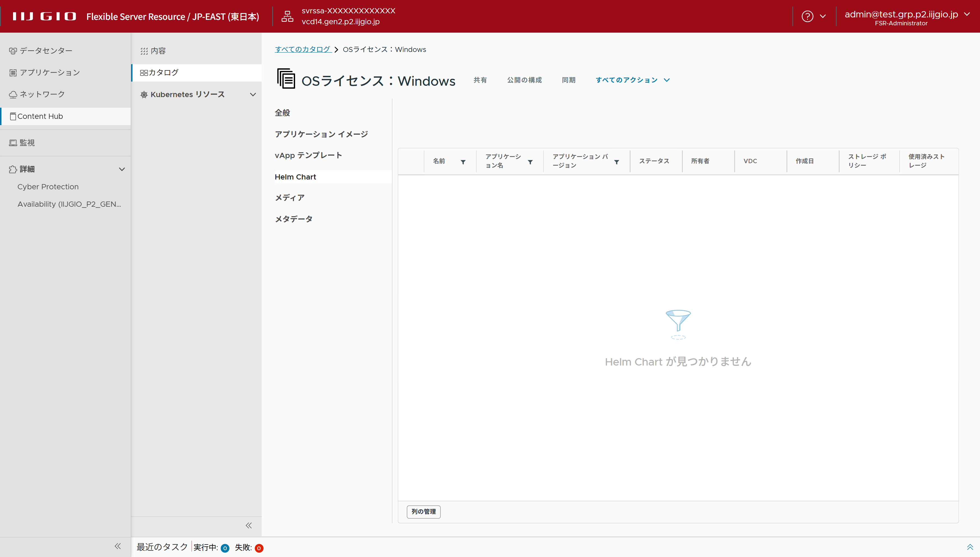The image size is (980, 557).
Task: Filter the アプリケーション バージョン column
Action: 616,162
